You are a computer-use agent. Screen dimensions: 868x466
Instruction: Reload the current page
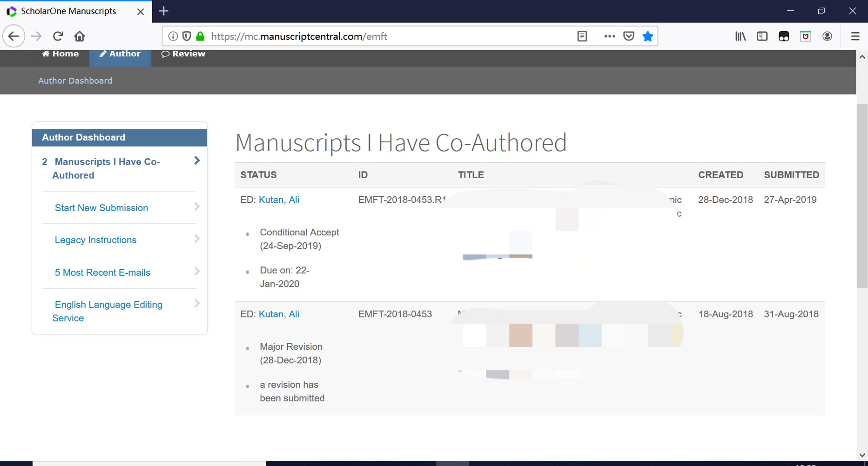click(x=58, y=36)
